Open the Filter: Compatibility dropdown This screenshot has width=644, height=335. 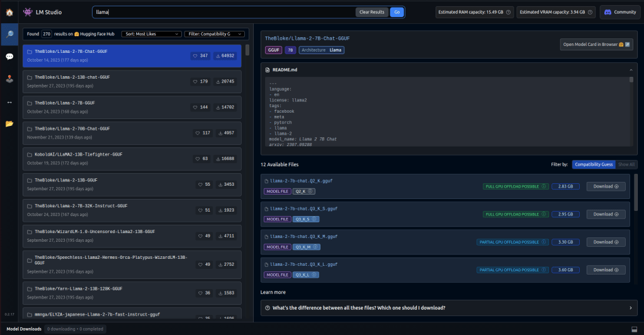(215, 34)
